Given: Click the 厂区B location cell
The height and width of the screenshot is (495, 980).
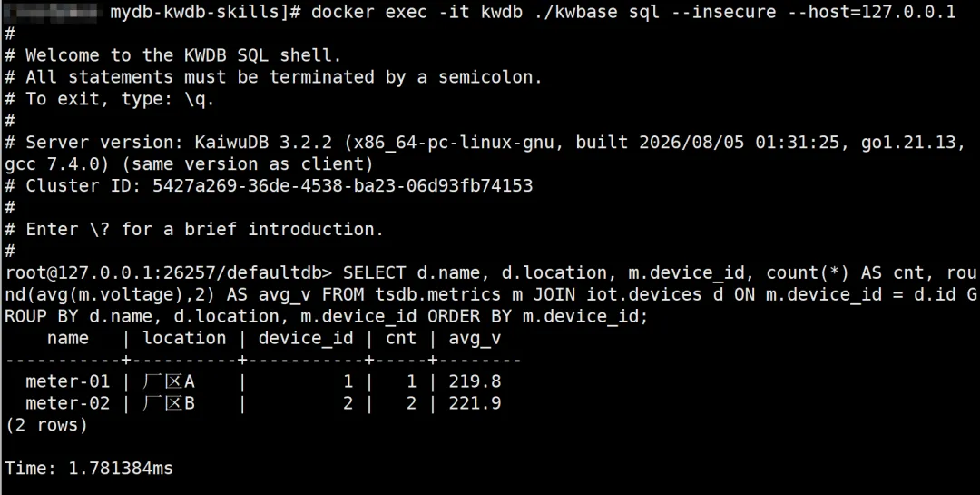Looking at the screenshot, I should point(169,403).
